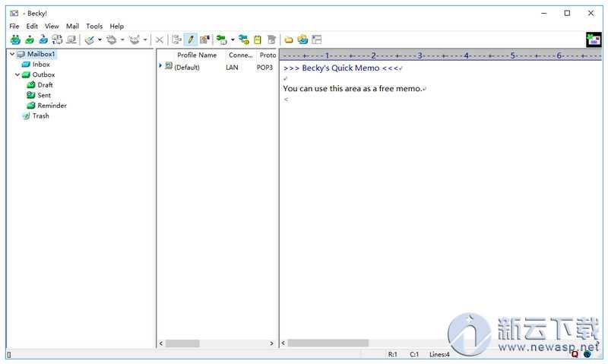Click the Remote Mailbox computer icon

click(x=71, y=40)
